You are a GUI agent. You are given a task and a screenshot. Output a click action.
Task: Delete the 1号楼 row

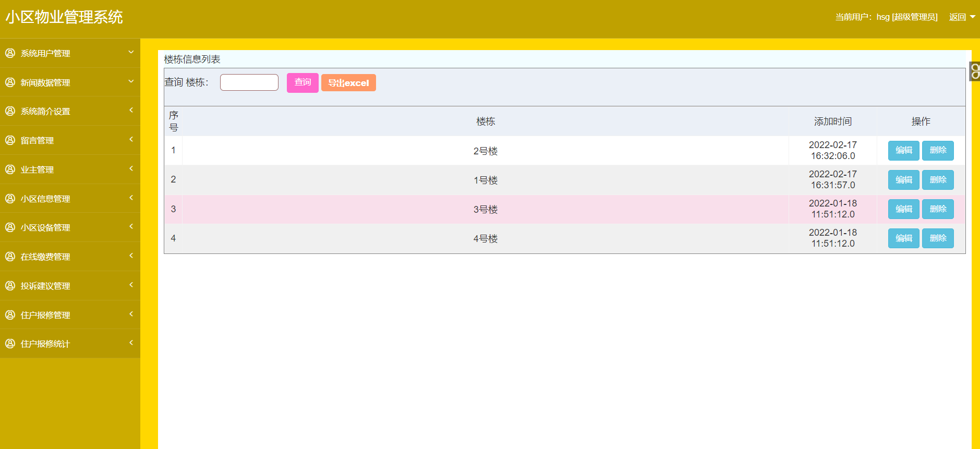[938, 180]
